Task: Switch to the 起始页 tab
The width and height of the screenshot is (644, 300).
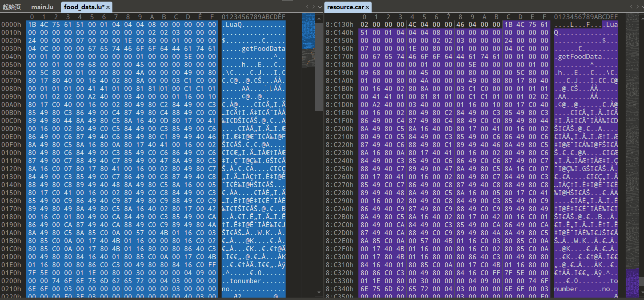Action: point(12,7)
